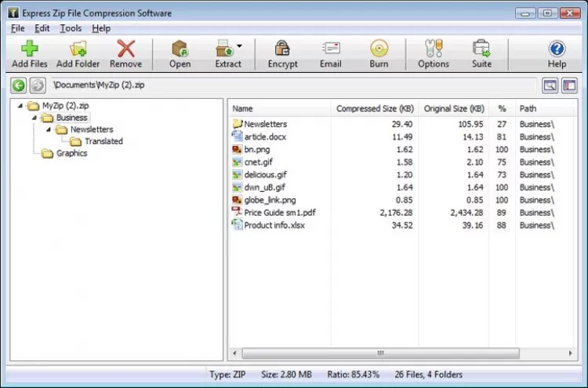Screen dimensions: 588x388
Task: Select Price Guide sm1.pdf in file list
Action: point(279,212)
